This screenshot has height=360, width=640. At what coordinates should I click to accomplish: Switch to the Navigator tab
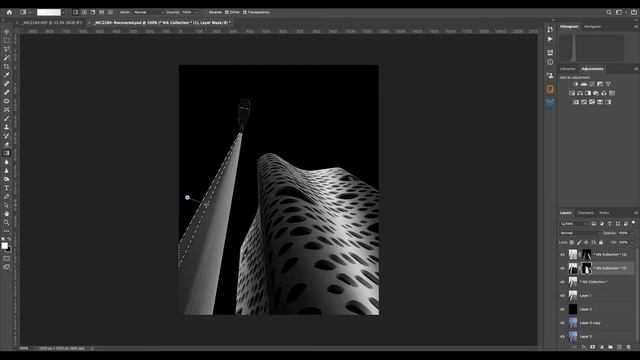pyautogui.click(x=592, y=27)
